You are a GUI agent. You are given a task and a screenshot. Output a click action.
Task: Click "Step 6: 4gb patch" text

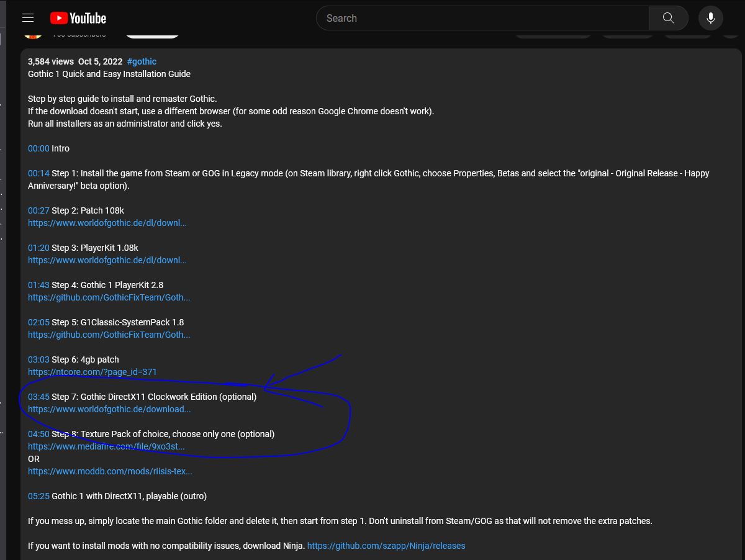click(x=85, y=359)
